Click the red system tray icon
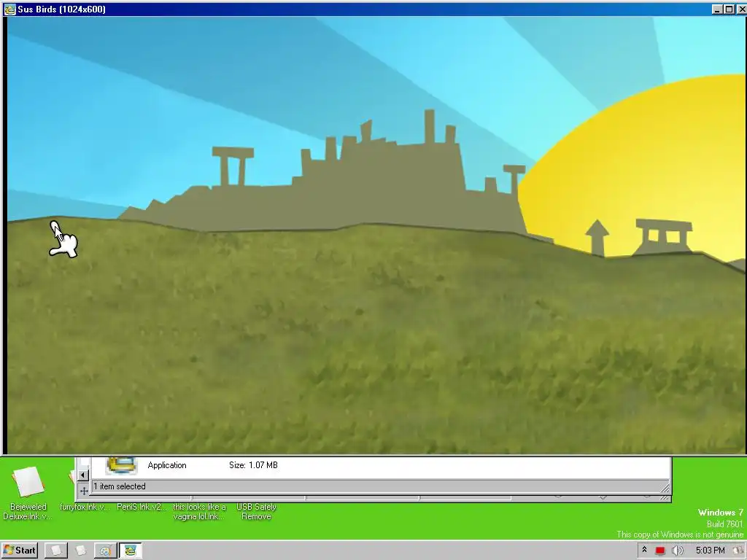 tap(659, 551)
